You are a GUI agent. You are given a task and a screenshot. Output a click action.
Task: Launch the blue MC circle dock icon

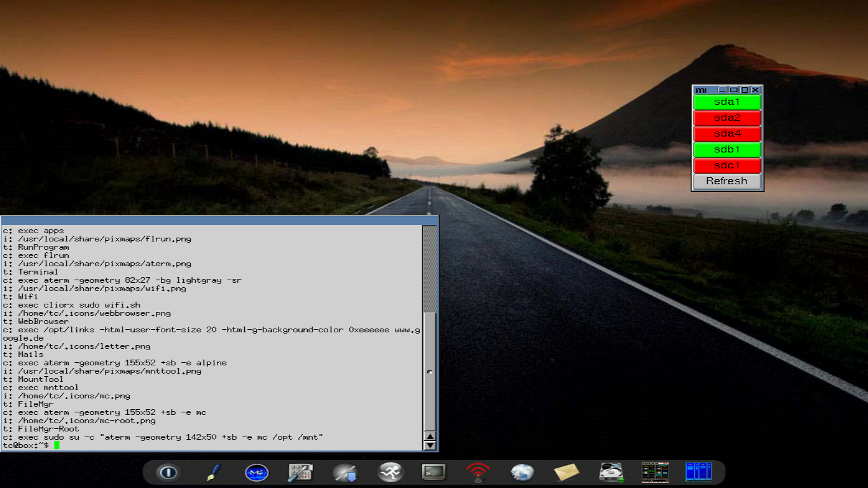coord(257,473)
